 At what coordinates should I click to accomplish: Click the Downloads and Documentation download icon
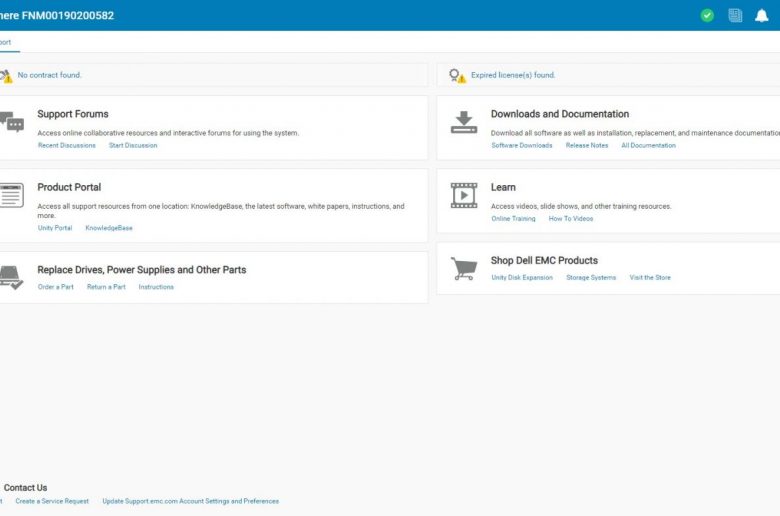[x=464, y=122]
